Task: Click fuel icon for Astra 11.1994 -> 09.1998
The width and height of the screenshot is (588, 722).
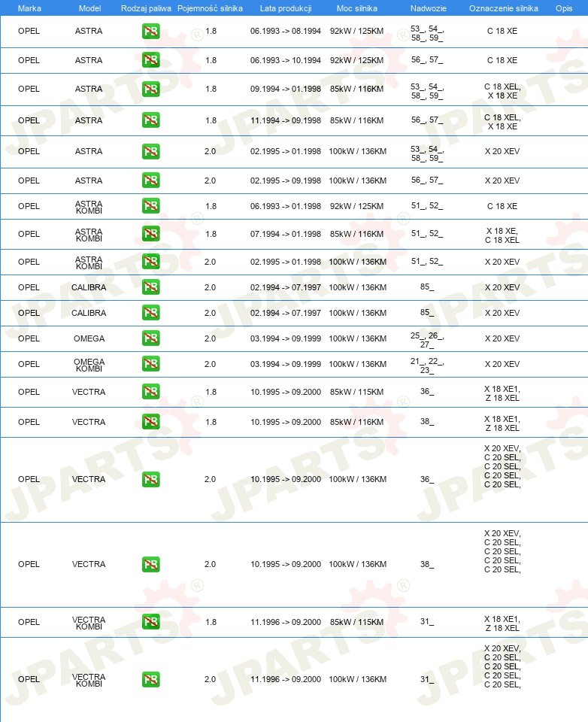Action: point(150,120)
